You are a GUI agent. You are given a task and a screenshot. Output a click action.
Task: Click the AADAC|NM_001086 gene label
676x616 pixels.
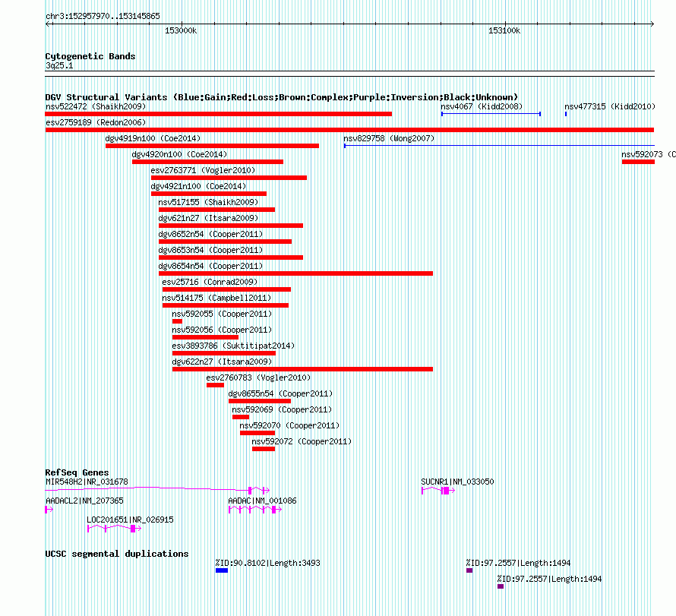(262, 501)
